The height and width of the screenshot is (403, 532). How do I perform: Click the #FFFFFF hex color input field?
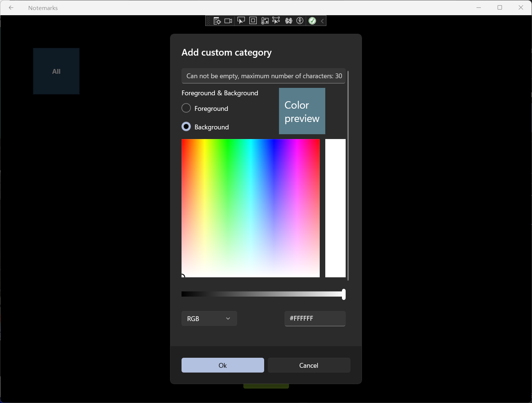click(x=315, y=318)
